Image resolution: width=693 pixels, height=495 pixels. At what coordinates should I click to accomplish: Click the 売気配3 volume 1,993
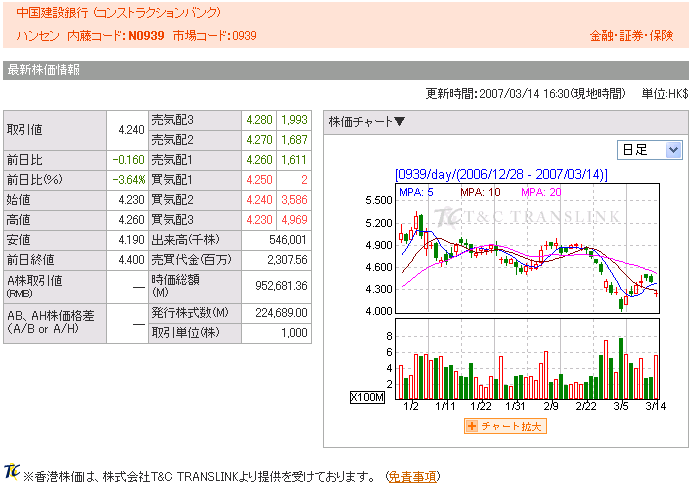coord(294,120)
